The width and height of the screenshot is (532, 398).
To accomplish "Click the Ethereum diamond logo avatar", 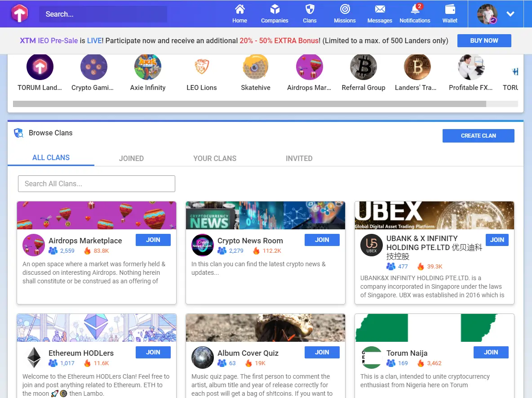I will [x=34, y=357].
